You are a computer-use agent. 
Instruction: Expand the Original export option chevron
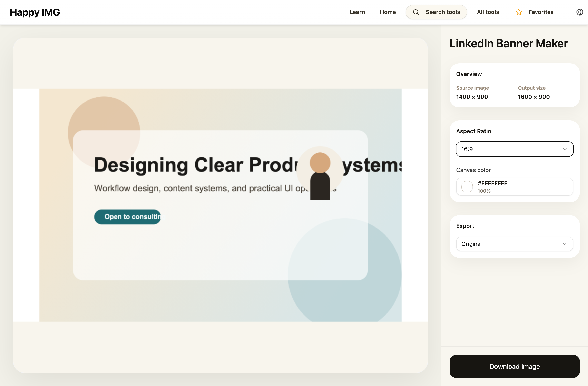click(x=565, y=244)
